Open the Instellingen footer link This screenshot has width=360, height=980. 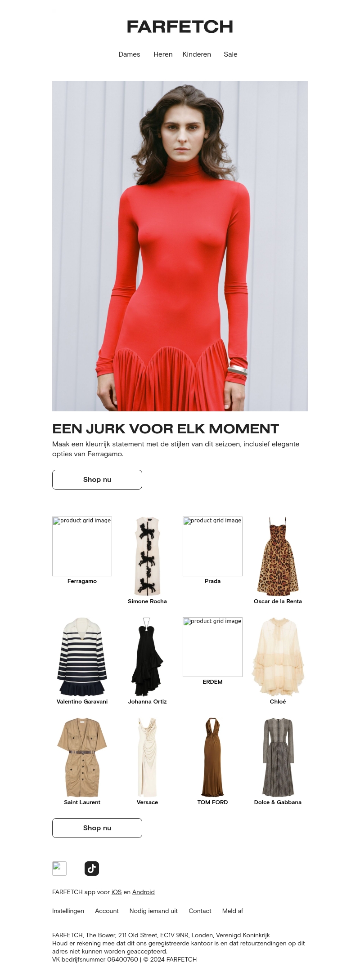(x=68, y=911)
